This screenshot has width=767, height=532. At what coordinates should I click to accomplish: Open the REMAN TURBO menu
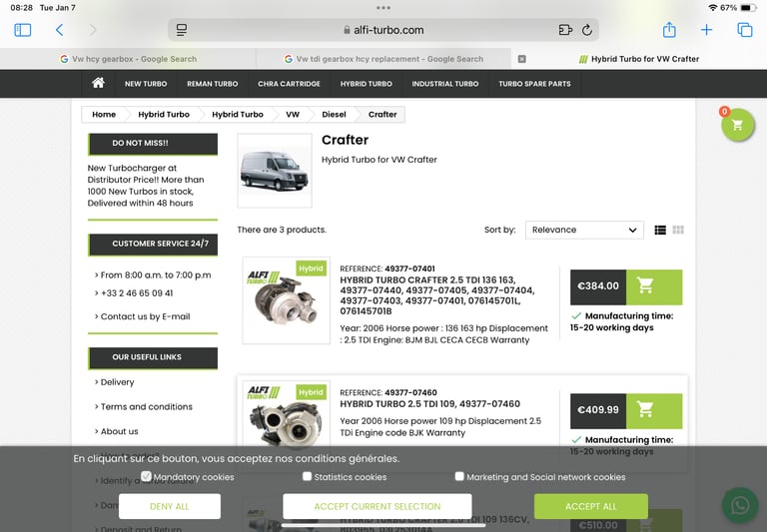pos(213,84)
